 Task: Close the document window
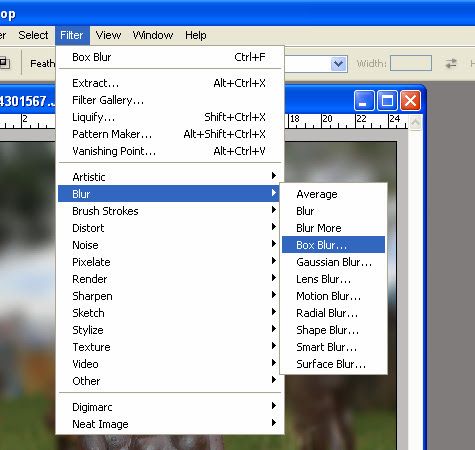(410, 100)
